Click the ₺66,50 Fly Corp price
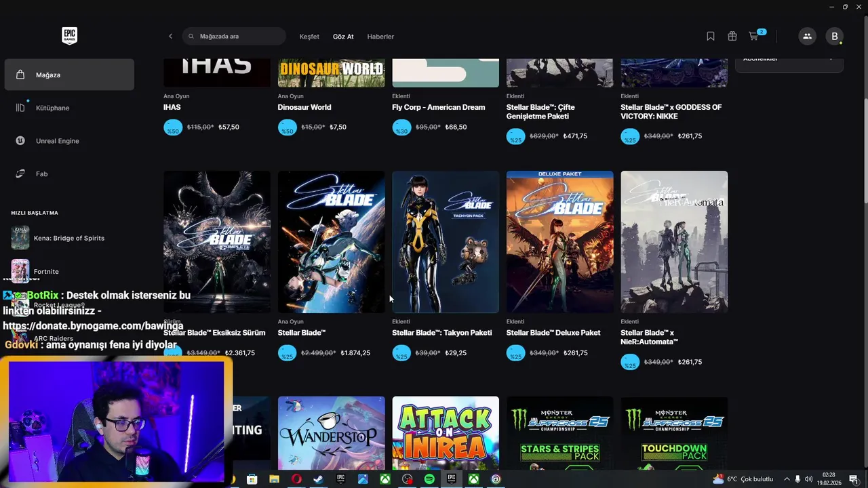 [x=456, y=127]
